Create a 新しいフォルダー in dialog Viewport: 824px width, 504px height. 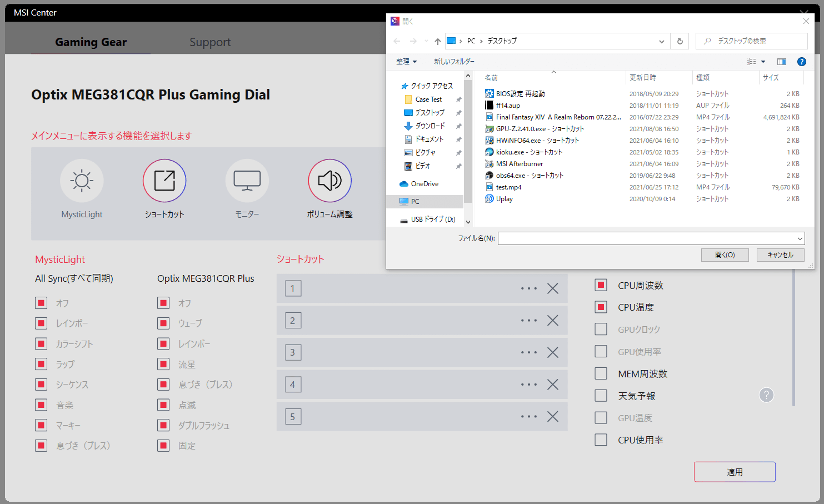(x=454, y=62)
